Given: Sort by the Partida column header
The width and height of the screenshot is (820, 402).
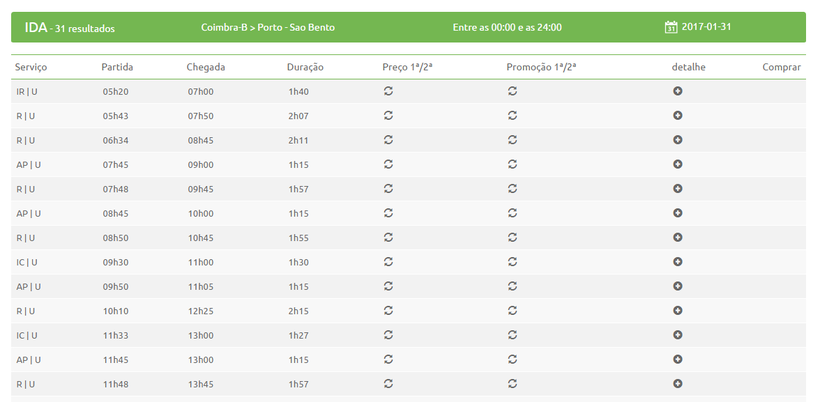Looking at the screenshot, I should pos(117,67).
